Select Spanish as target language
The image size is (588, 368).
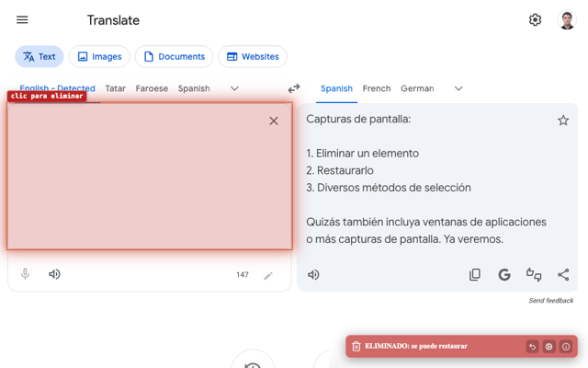(337, 88)
